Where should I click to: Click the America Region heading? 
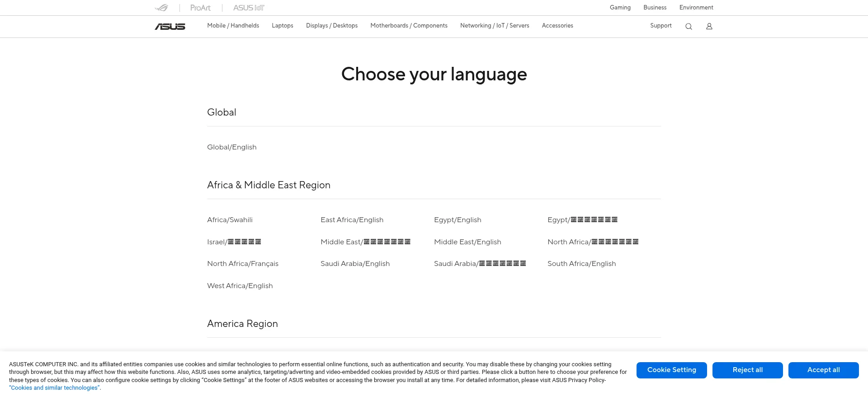pos(242,324)
